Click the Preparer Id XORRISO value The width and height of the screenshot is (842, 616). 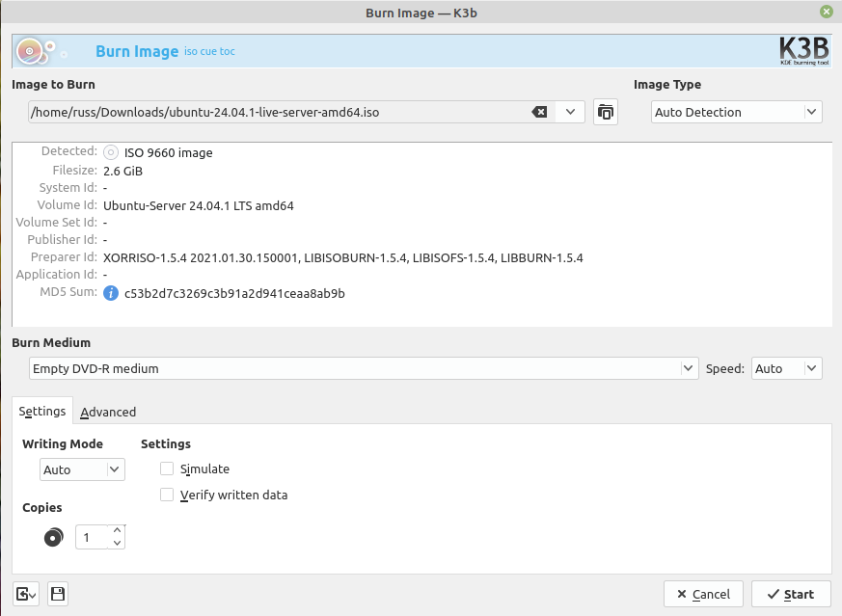(343, 258)
